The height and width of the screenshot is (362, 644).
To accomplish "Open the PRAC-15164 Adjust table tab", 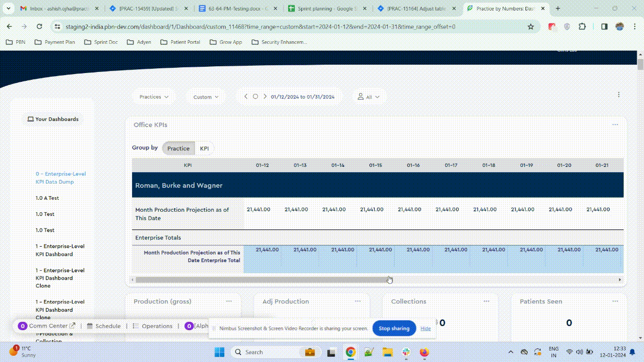I will click(x=416, y=9).
